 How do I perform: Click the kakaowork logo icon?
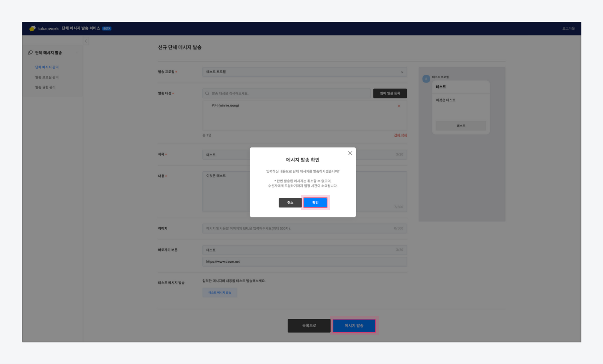pyautogui.click(x=32, y=28)
